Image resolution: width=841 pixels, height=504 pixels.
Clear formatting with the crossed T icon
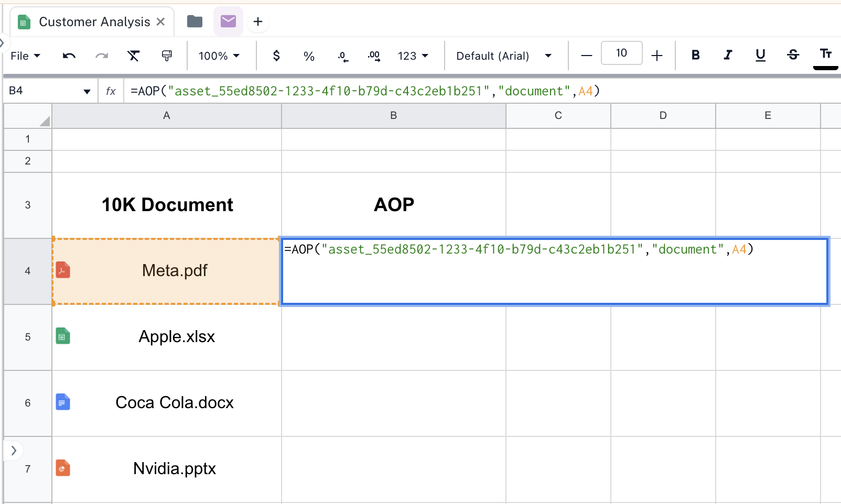point(134,56)
